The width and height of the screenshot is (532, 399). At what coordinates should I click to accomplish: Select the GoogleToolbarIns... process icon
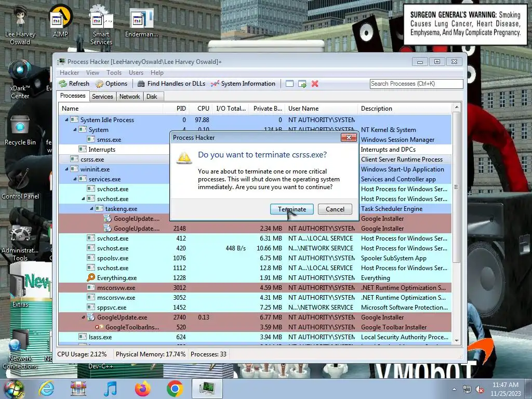pos(99,327)
